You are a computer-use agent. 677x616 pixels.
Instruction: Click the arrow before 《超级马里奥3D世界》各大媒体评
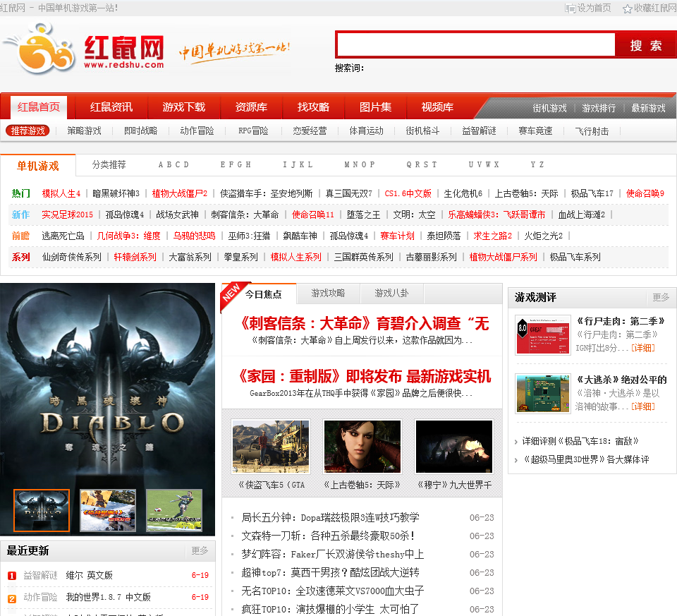516,460
